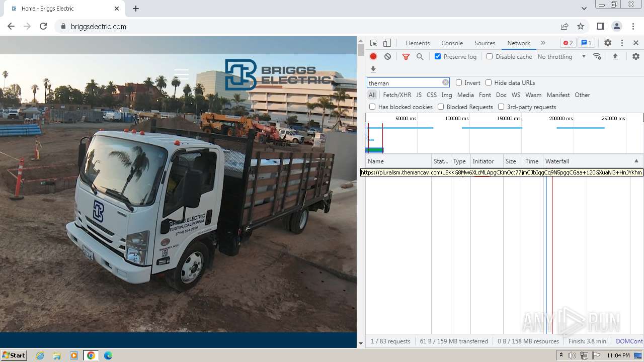Select the Network tab
This screenshot has height=362, width=644.
pyautogui.click(x=519, y=43)
